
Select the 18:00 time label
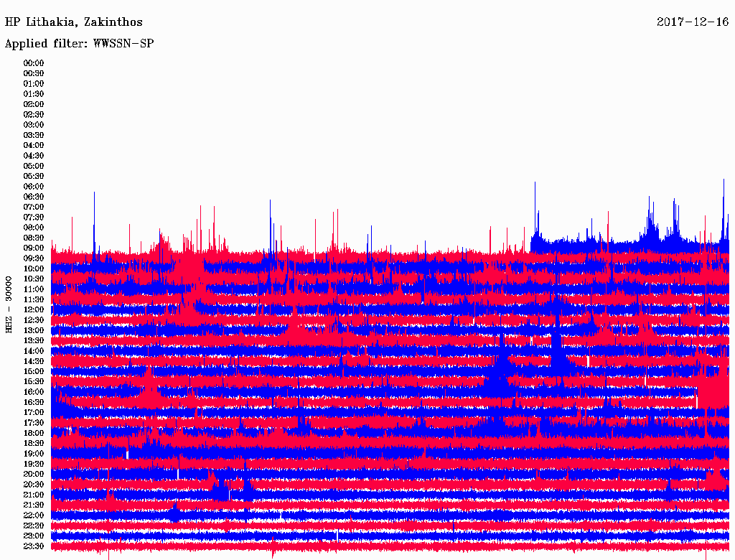(34, 433)
